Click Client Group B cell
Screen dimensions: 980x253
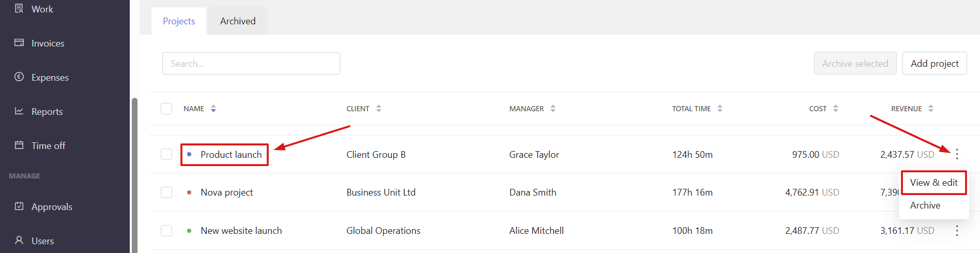click(376, 155)
